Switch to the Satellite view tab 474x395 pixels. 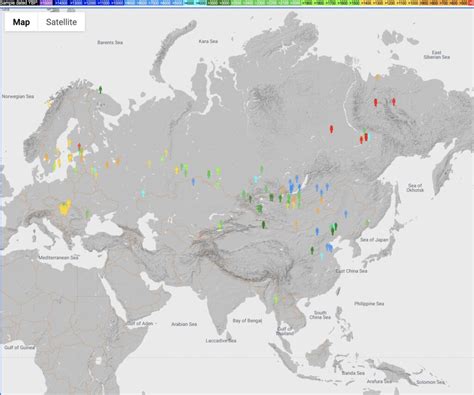coord(61,22)
